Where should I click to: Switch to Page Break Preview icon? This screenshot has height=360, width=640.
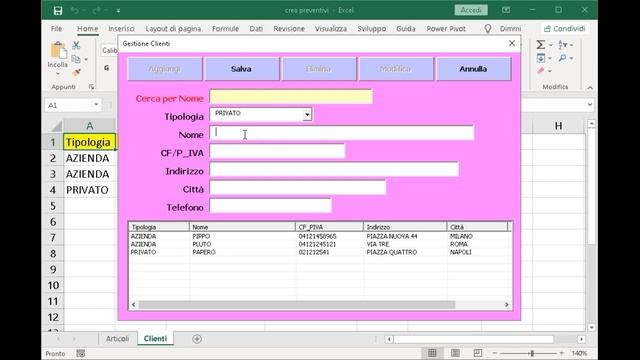(478, 353)
